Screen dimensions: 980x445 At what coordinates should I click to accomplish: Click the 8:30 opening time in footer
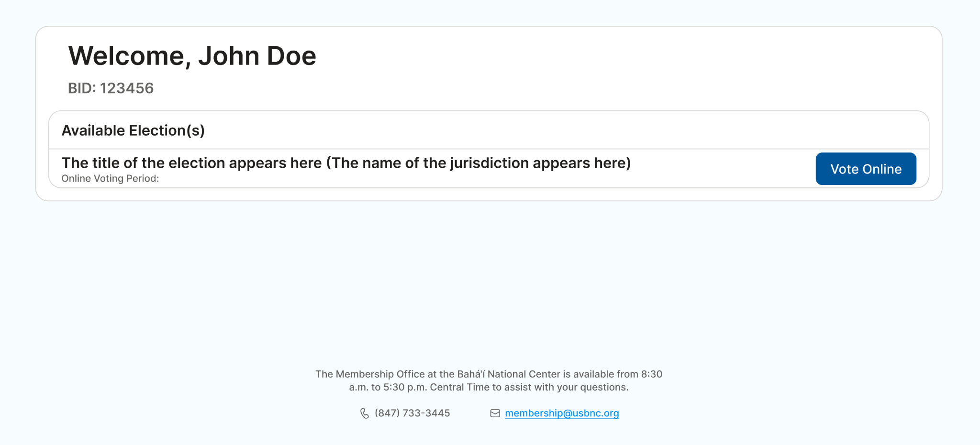point(652,374)
